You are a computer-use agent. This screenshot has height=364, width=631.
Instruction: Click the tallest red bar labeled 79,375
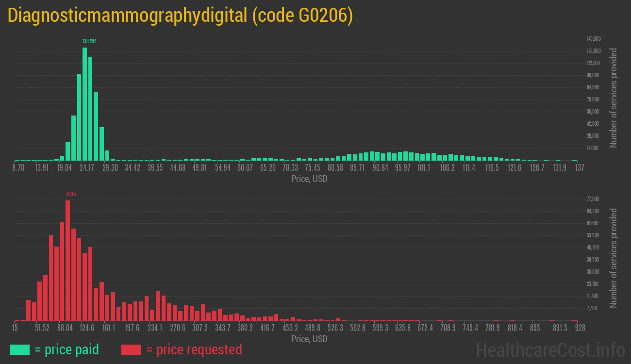(x=67, y=257)
